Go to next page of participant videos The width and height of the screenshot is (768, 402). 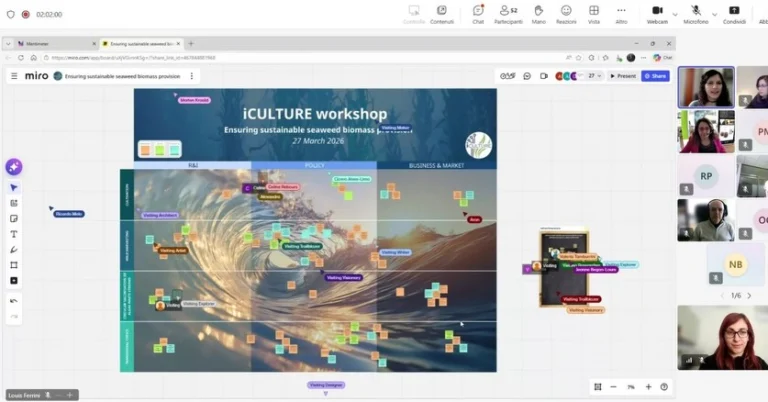[748, 295]
